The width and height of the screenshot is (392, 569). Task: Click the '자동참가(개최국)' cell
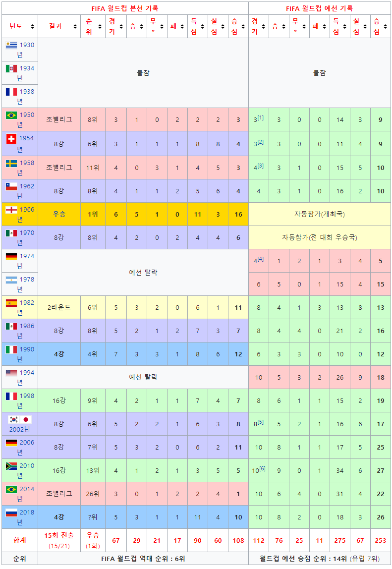tap(320, 214)
